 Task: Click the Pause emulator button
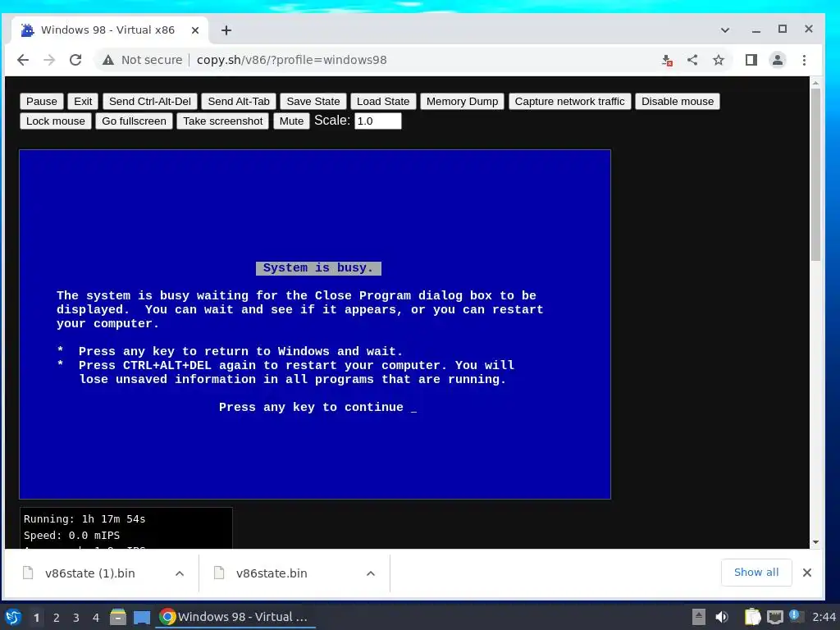pyautogui.click(x=42, y=101)
